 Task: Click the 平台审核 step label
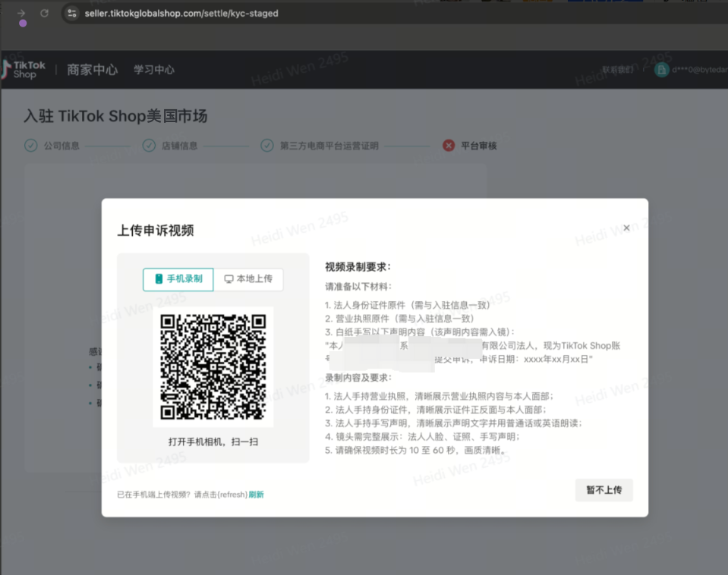coord(479,146)
